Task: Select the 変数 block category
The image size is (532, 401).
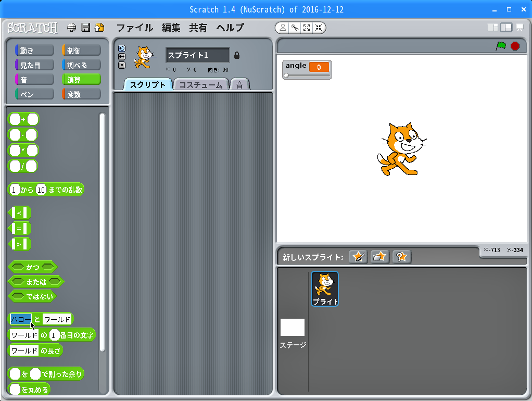Action: (81, 94)
